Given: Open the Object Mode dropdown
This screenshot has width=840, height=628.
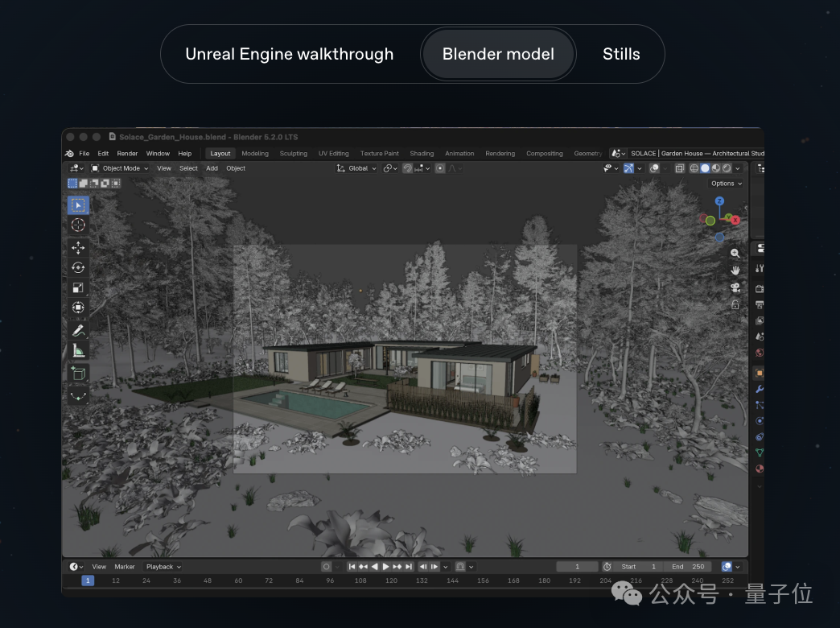Looking at the screenshot, I should pos(120,168).
